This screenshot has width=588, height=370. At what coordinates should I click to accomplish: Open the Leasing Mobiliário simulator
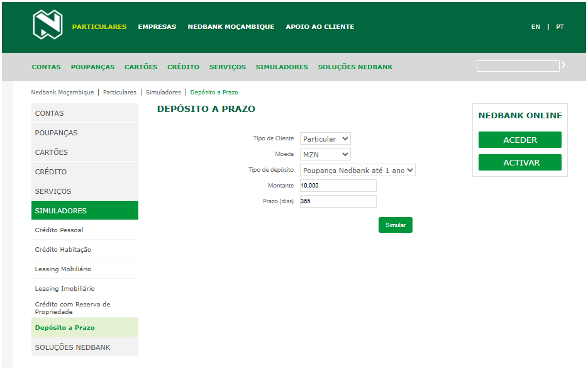(x=85, y=269)
